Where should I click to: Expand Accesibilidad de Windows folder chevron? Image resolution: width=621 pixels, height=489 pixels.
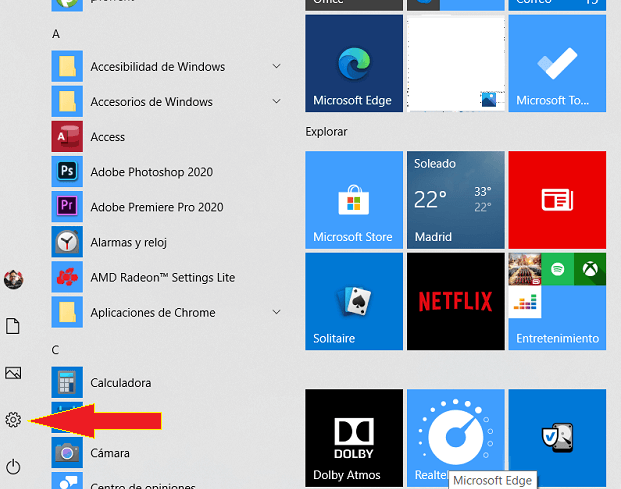[276, 66]
